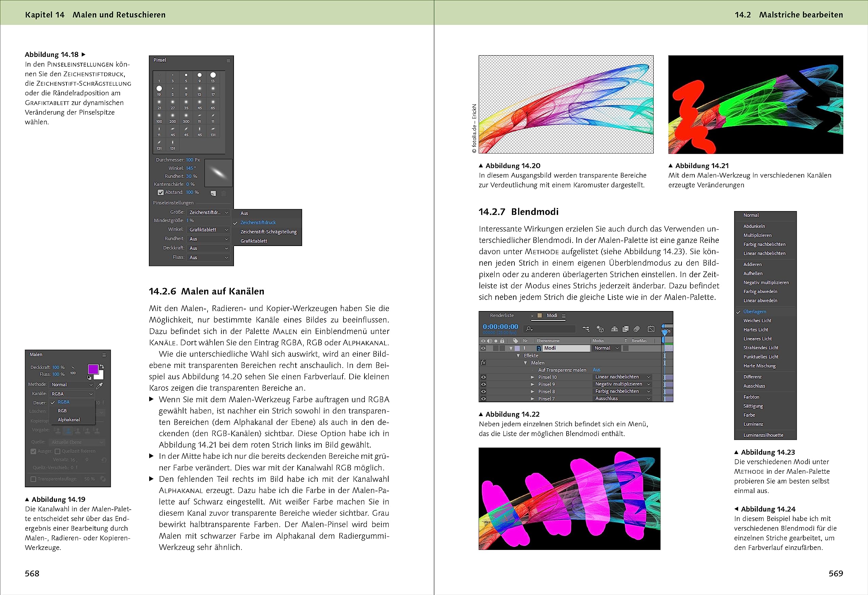
Task: Click the save brush preset icon in the Pinsel panel
Action: (x=213, y=193)
